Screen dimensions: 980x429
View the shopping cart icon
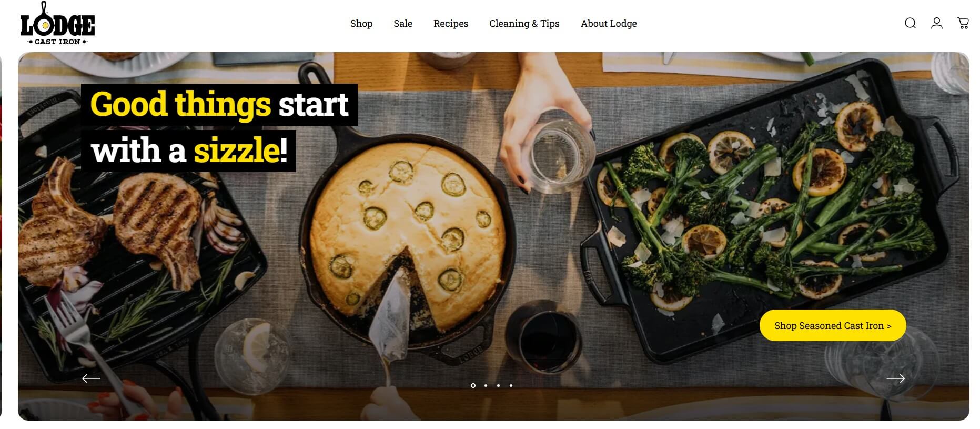(x=963, y=23)
